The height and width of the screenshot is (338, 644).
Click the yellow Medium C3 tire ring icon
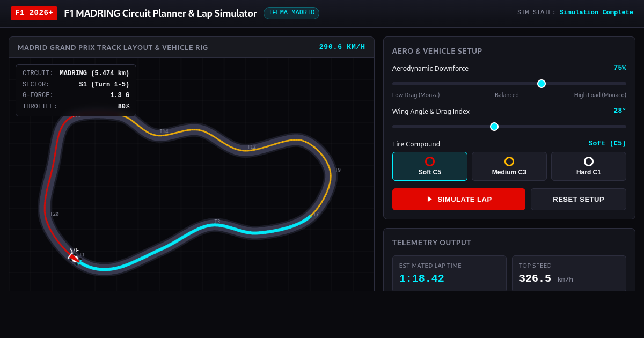click(x=509, y=161)
